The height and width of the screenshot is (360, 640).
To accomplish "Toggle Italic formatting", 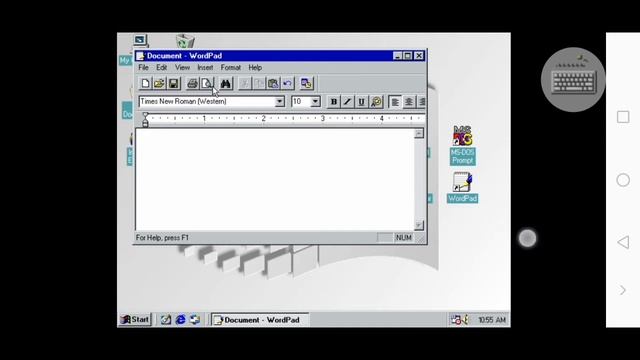I will [x=347, y=102].
